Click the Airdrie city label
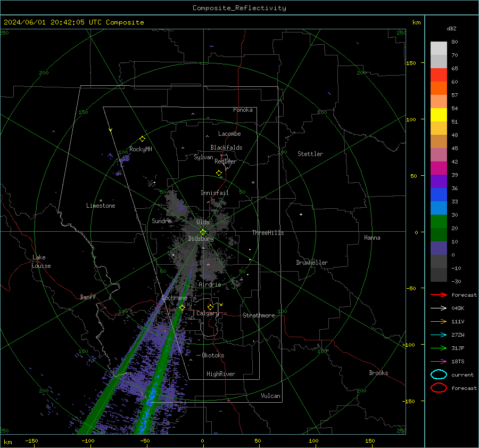Image resolution: width=479 pixels, height=448 pixels. [210, 284]
